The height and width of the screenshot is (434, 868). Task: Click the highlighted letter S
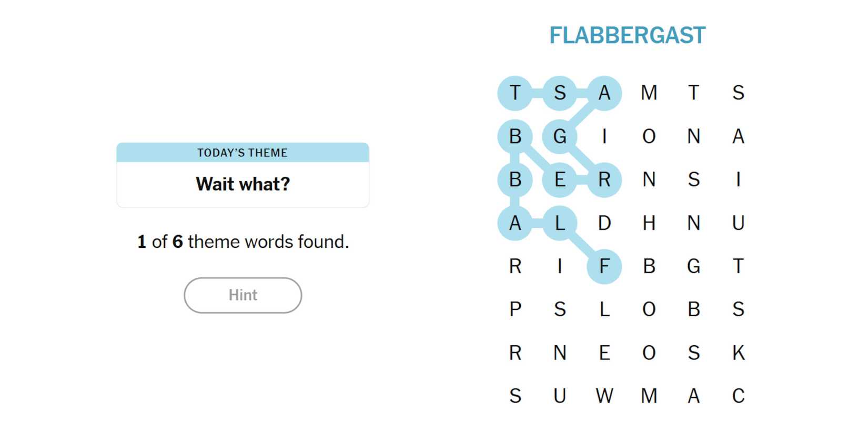click(560, 93)
